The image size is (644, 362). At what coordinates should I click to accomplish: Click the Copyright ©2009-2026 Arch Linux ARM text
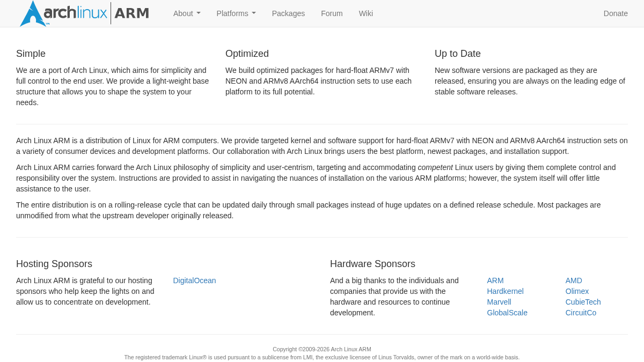[322, 349]
